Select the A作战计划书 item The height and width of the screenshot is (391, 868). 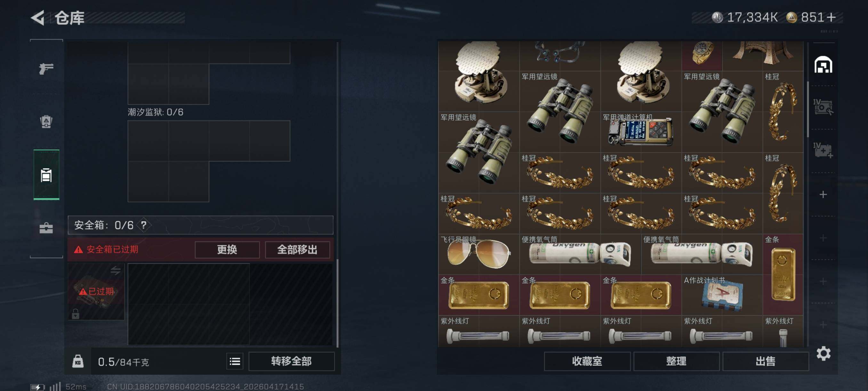(x=722, y=295)
